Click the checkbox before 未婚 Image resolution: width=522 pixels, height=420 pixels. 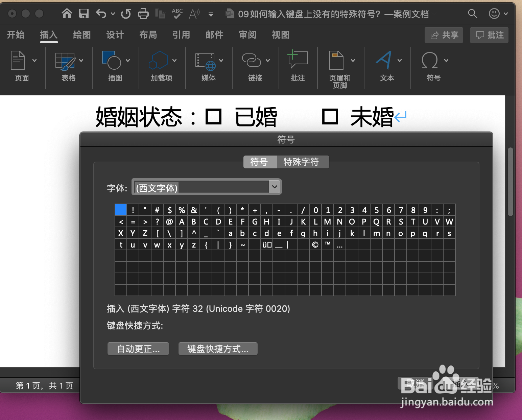(x=330, y=117)
